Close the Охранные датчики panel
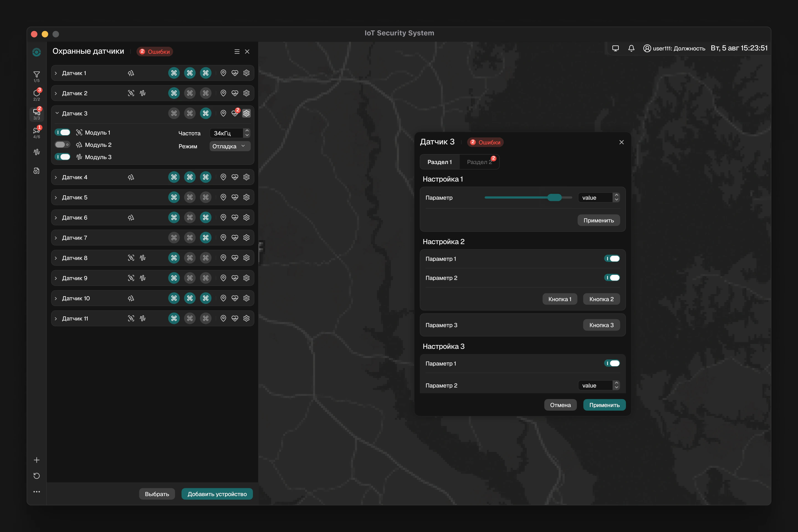 click(247, 52)
